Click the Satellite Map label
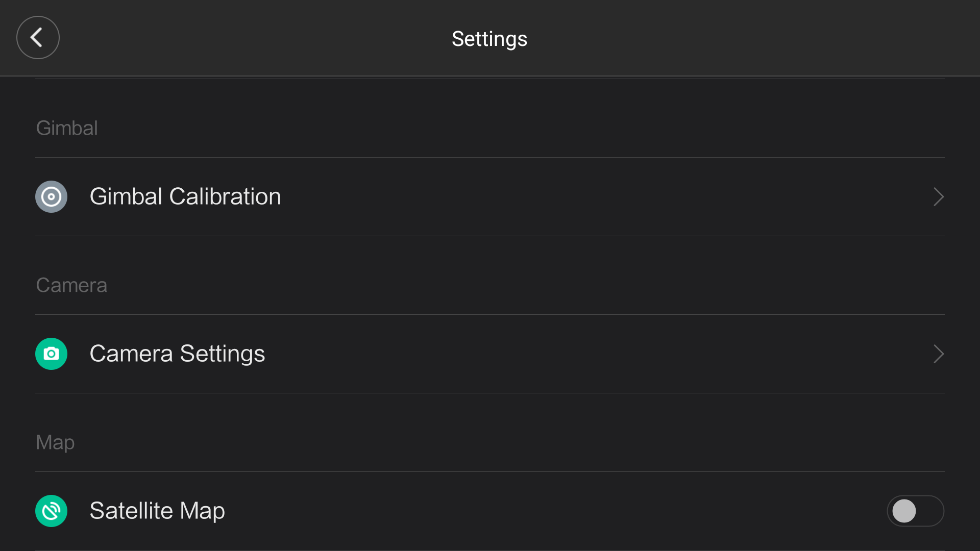The width and height of the screenshot is (980, 551). pyautogui.click(x=157, y=511)
